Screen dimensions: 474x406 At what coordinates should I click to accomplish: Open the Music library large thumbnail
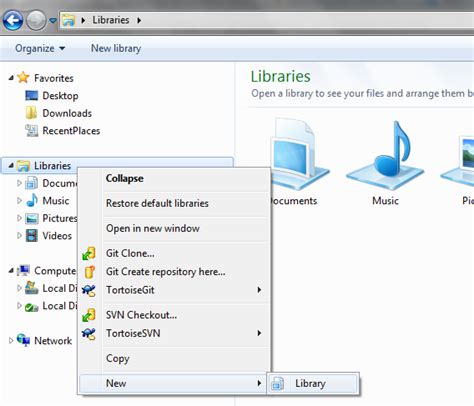[385, 164]
